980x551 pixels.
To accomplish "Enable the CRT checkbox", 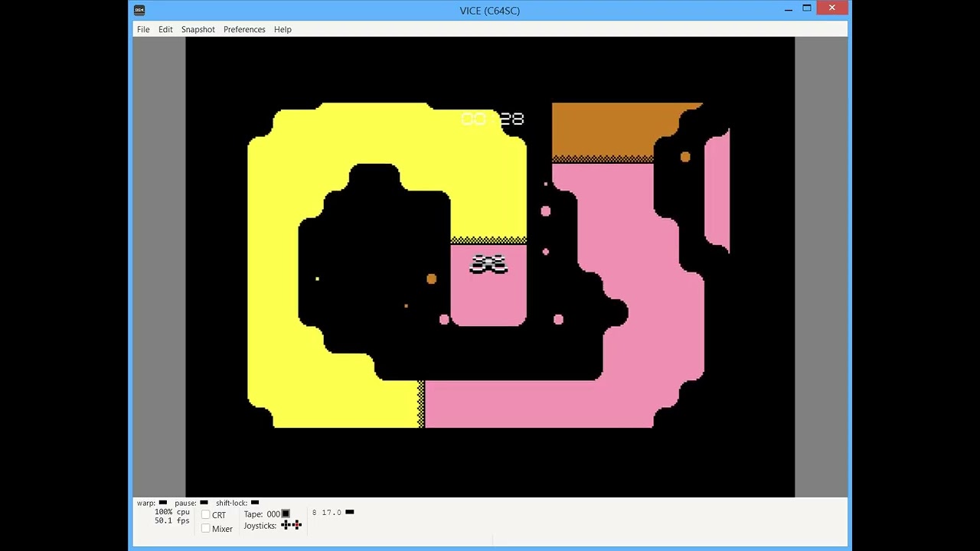I will (x=205, y=515).
